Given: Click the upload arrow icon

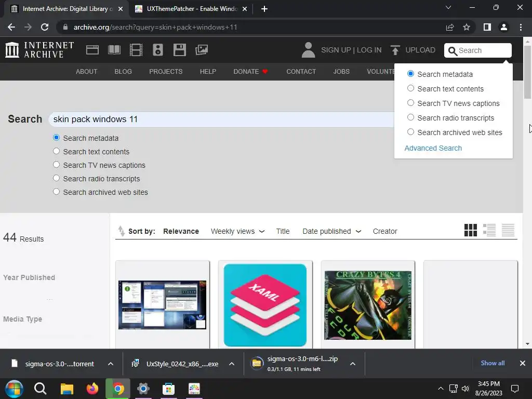Looking at the screenshot, I should (x=395, y=50).
